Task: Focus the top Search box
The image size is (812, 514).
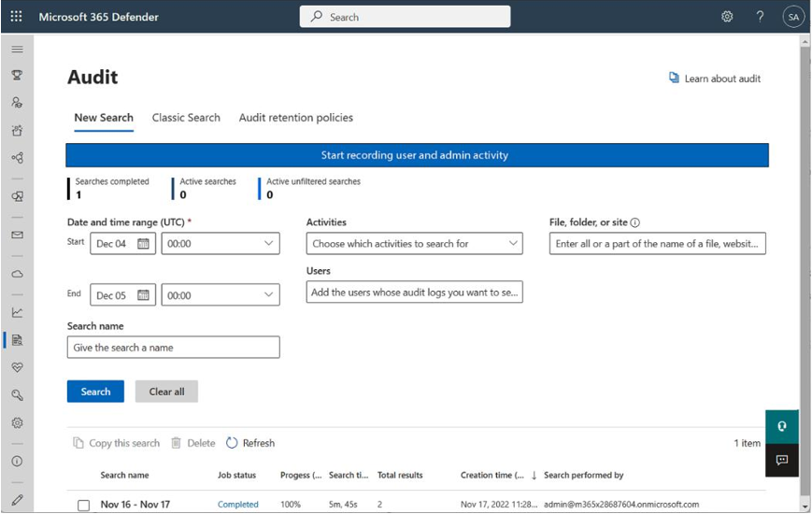Action: pos(405,17)
